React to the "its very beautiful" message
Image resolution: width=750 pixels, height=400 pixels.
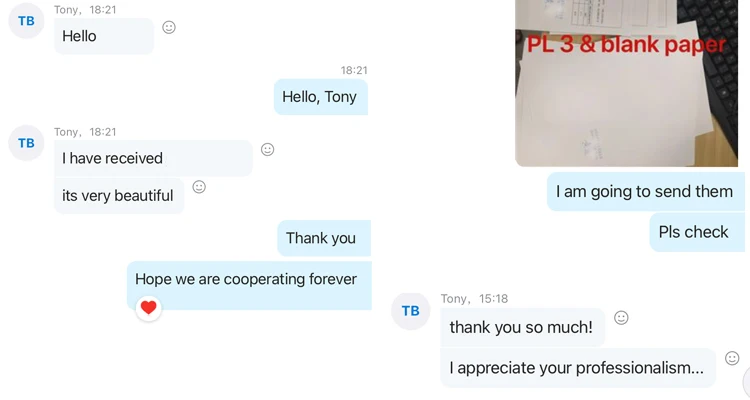tap(199, 187)
